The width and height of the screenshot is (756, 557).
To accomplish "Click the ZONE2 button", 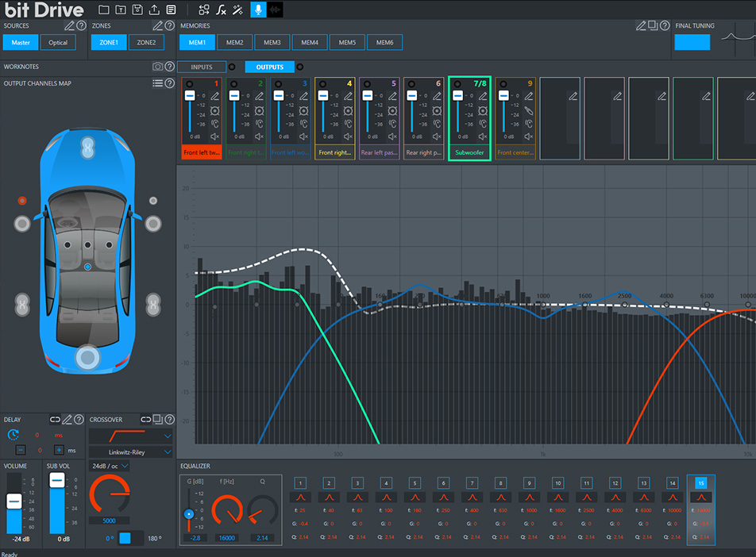I will click(x=146, y=42).
